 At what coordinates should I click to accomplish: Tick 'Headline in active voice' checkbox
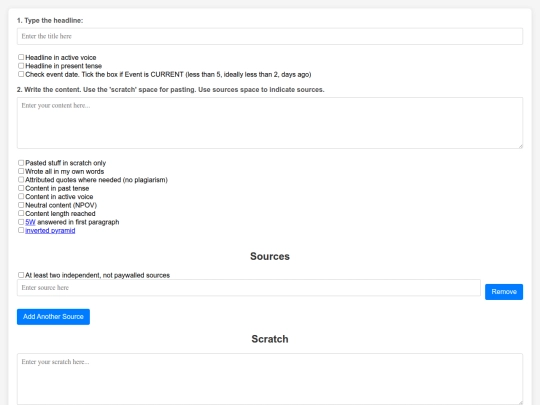(21, 57)
